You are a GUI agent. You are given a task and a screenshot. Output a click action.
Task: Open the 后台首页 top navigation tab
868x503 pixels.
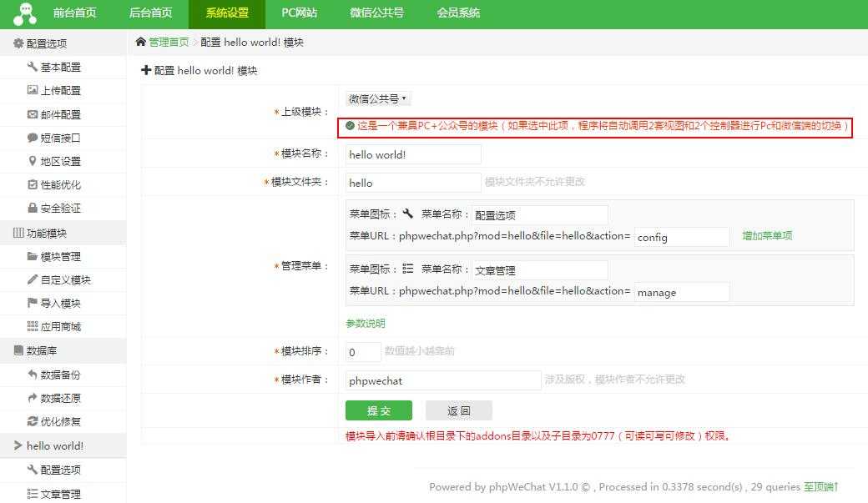(150, 13)
